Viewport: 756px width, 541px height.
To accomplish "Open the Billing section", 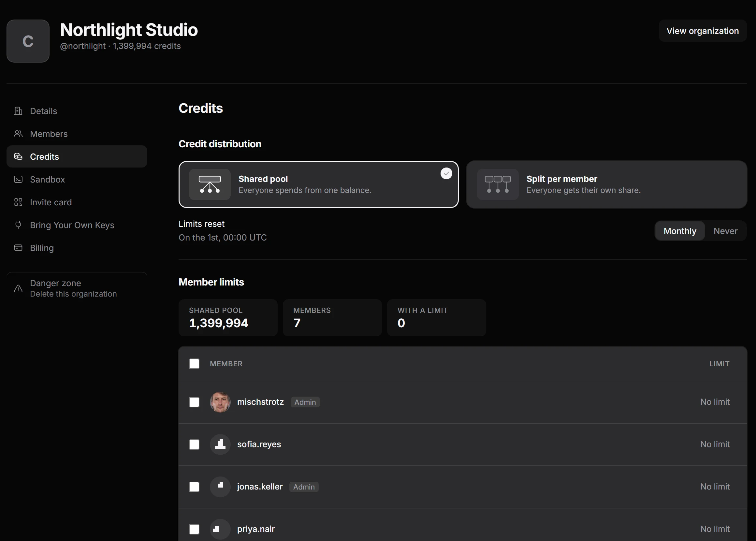I will (77, 248).
